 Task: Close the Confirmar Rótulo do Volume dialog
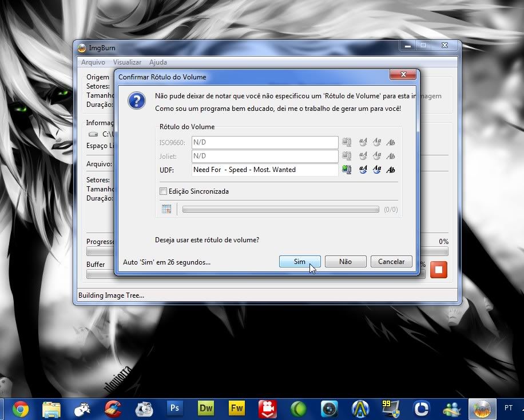[x=402, y=75]
